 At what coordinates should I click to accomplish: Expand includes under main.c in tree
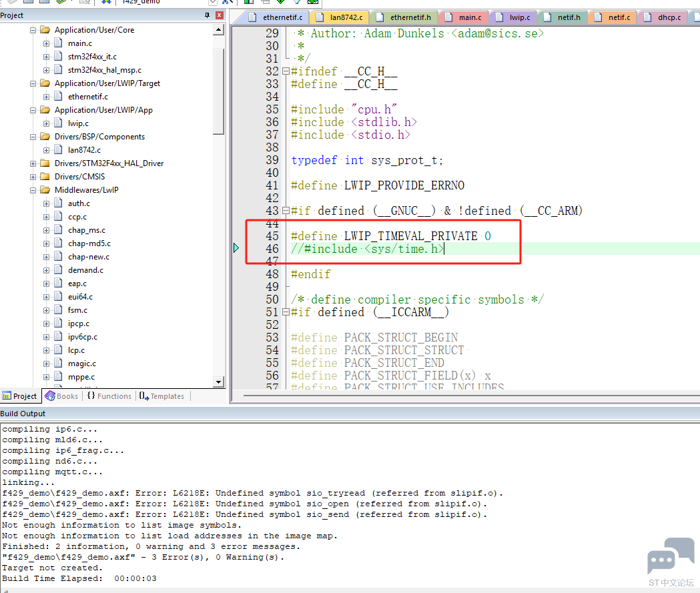47,44
